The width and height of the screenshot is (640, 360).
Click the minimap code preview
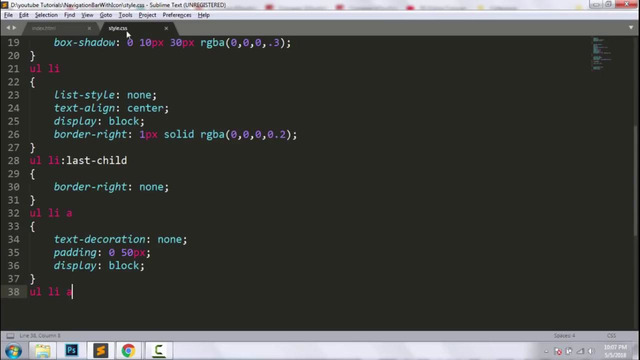tap(602, 54)
